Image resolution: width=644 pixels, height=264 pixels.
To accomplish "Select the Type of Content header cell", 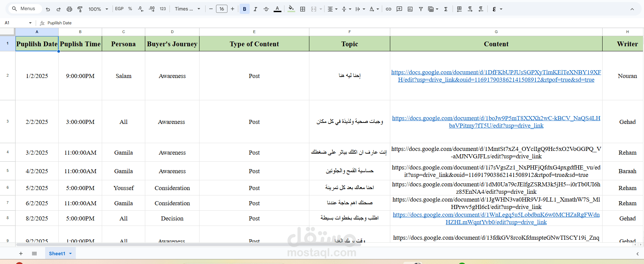I will tap(254, 44).
